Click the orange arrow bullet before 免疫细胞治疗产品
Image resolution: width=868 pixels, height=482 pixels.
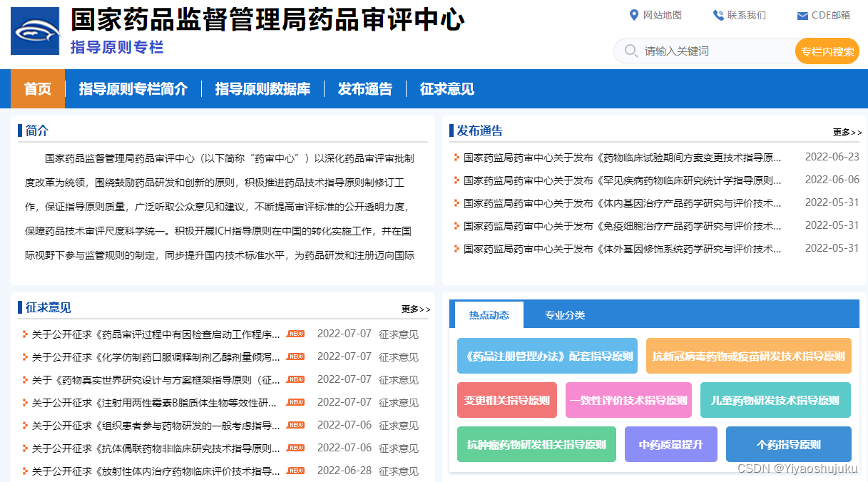point(456,226)
